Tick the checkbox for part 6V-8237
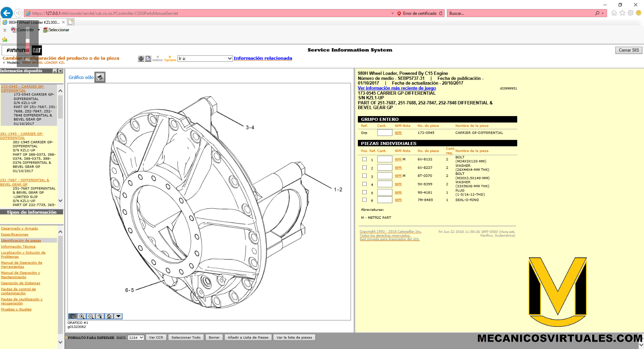The image size is (644, 349). click(364, 168)
